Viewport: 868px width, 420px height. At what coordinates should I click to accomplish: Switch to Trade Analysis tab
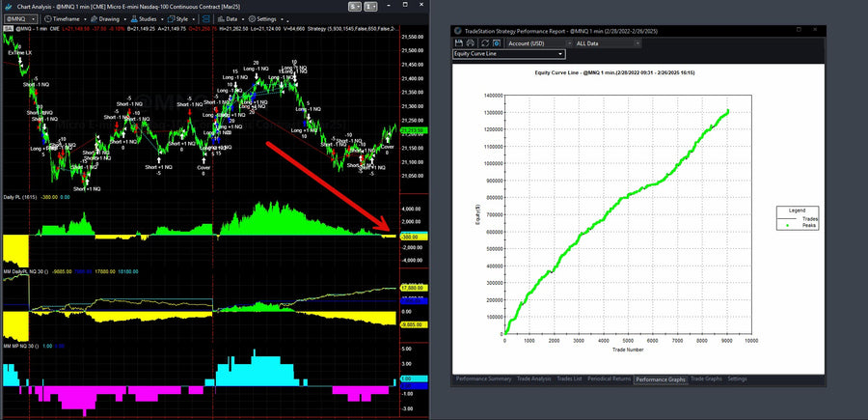coord(533,379)
